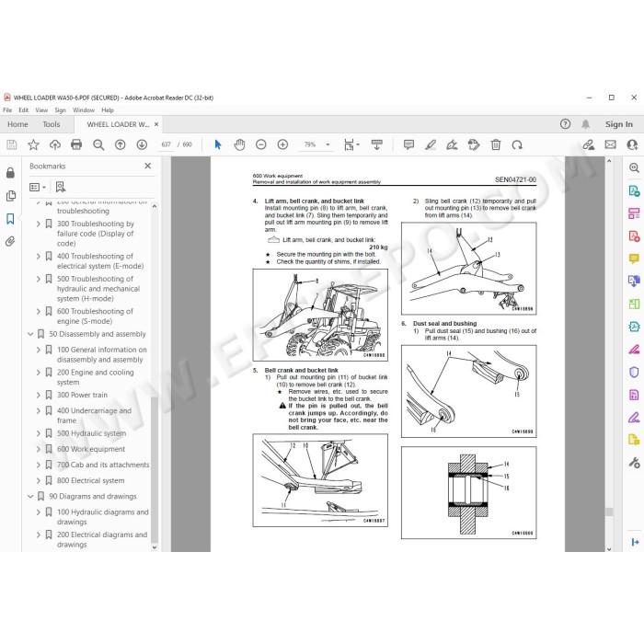Screen dimensions: 644x644
Task: Go to next page arrow
Action: 142,144
